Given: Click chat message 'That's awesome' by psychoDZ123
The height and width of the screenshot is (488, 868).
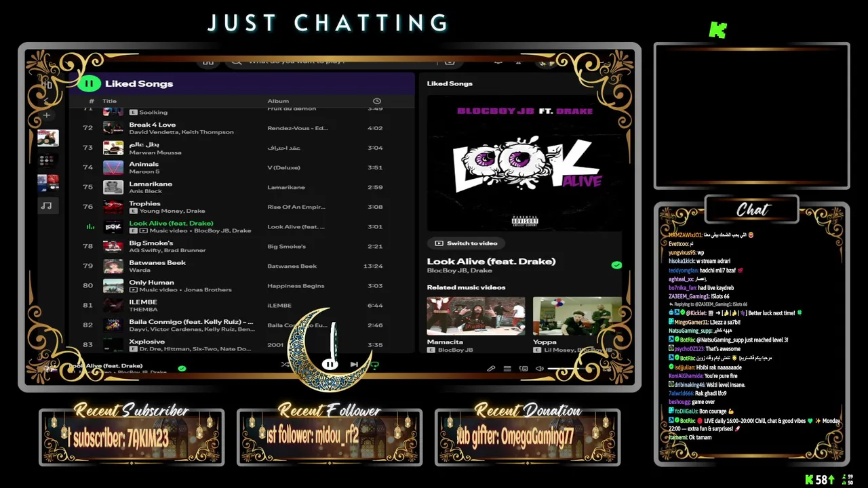Looking at the screenshot, I should click(x=723, y=348).
